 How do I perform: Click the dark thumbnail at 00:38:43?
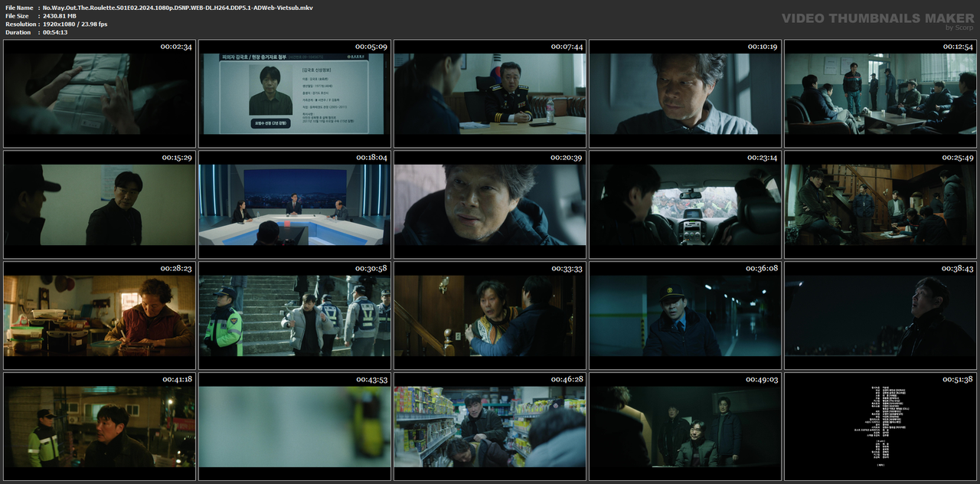[880, 316]
